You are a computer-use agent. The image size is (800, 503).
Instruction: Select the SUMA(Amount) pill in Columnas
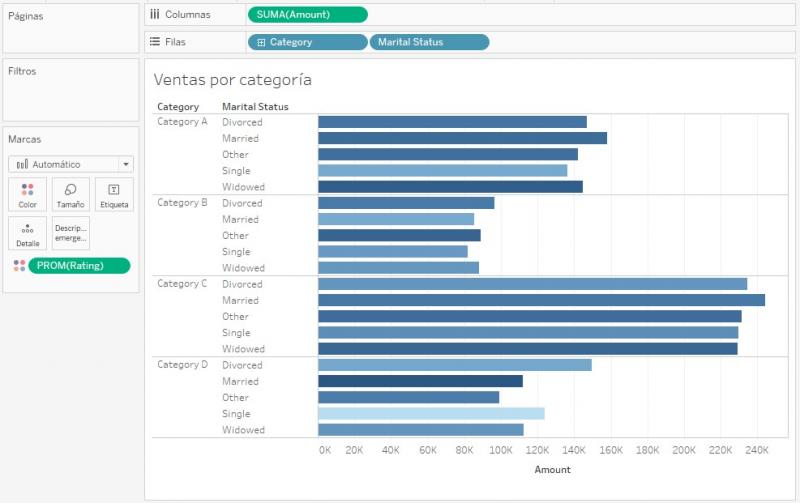click(307, 14)
